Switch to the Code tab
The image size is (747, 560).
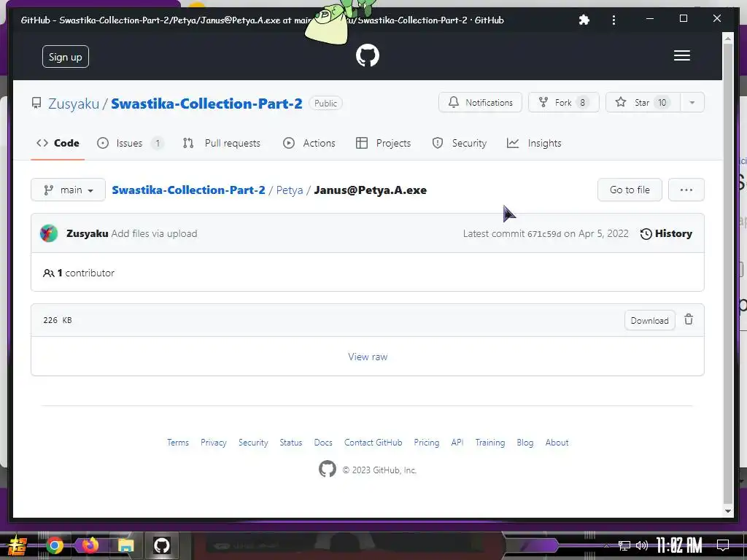click(x=58, y=143)
